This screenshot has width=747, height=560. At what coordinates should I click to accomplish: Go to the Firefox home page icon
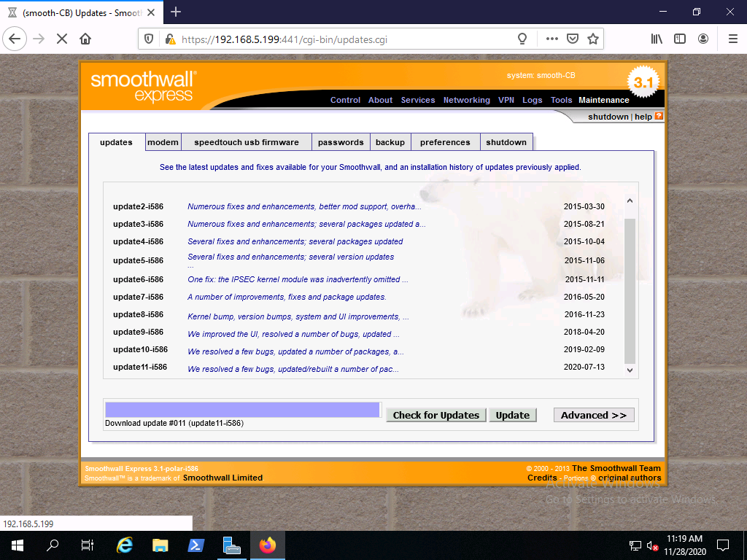click(x=85, y=39)
